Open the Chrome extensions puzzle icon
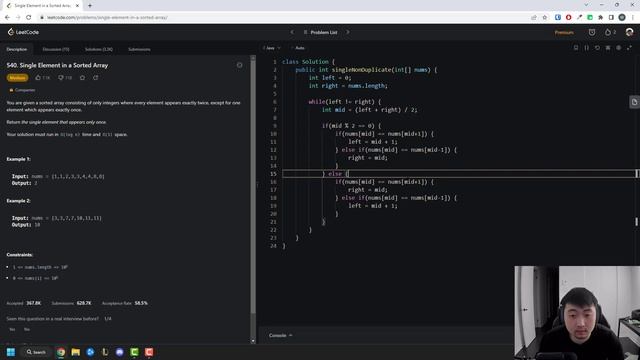The image size is (640, 360). (600, 17)
